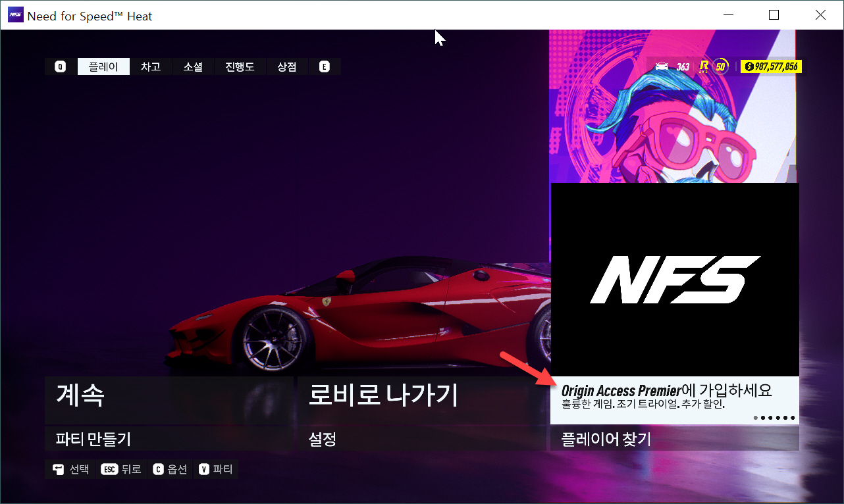Click the yellow R LVL rep icon
The image size is (844, 504).
[704, 66]
